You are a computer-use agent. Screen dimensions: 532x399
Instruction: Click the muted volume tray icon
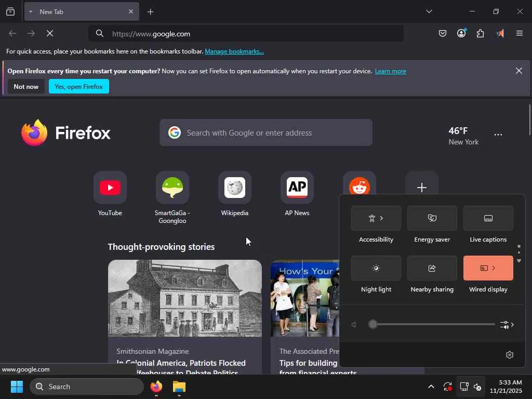[477, 387]
